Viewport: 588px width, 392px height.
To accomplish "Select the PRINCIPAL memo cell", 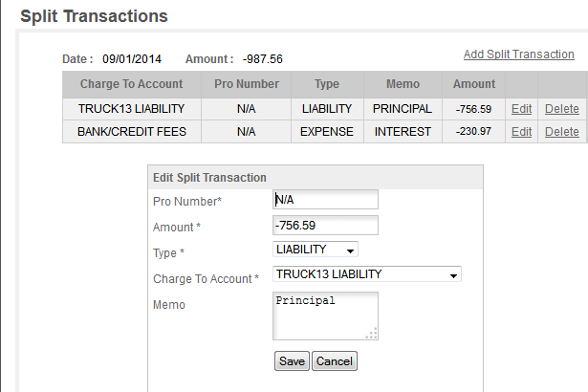I will pos(403,109).
